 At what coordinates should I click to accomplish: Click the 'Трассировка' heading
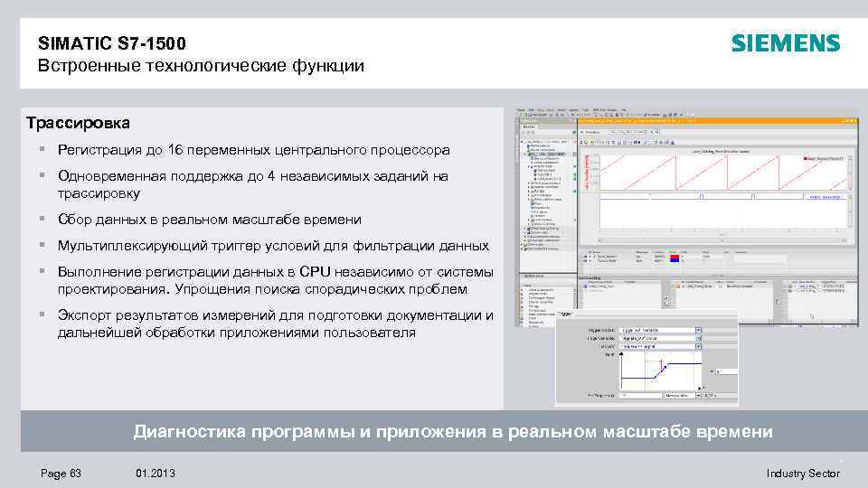tap(78, 123)
